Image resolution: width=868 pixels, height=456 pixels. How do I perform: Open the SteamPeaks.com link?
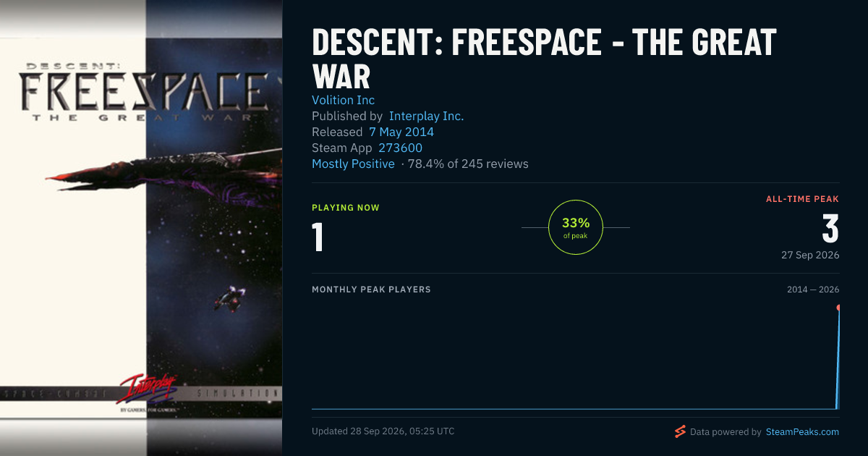click(x=802, y=432)
